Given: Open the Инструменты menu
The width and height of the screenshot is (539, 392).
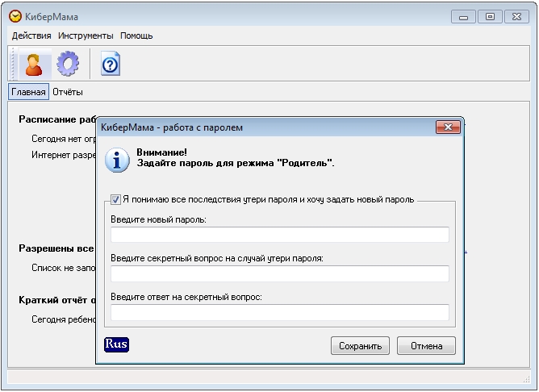Looking at the screenshot, I should point(86,35).
